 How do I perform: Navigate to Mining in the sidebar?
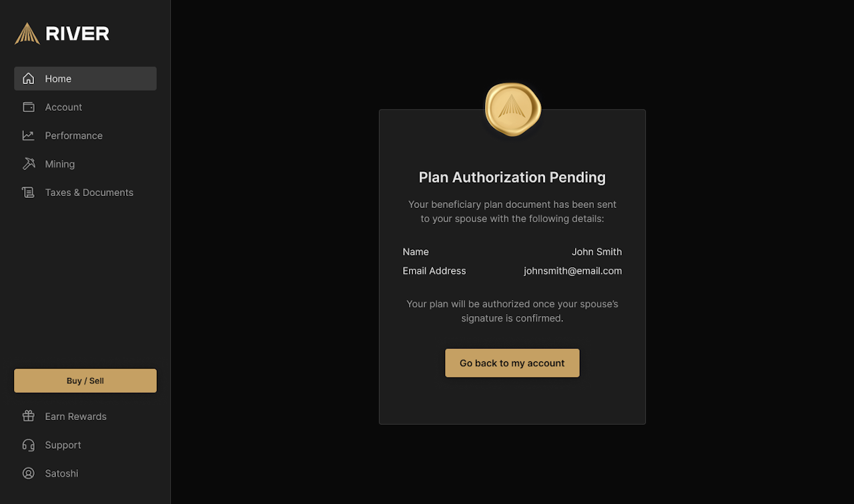[x=59, y=164]
